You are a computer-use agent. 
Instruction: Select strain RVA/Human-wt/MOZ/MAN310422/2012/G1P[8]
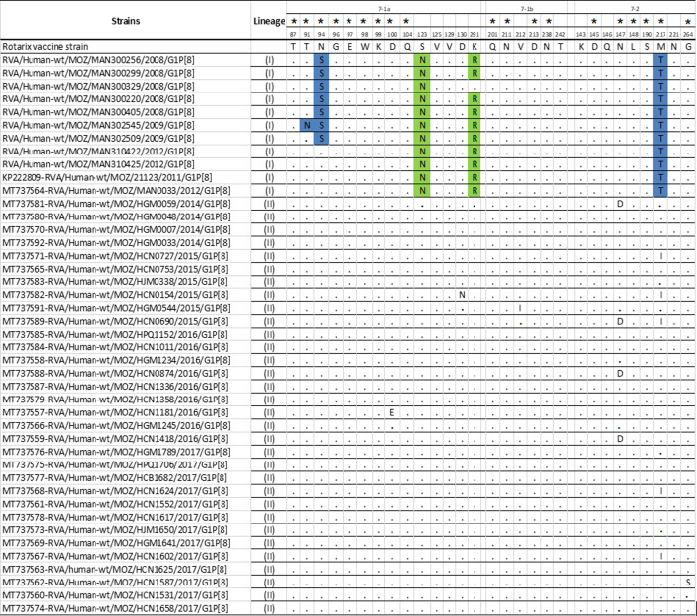98,152
